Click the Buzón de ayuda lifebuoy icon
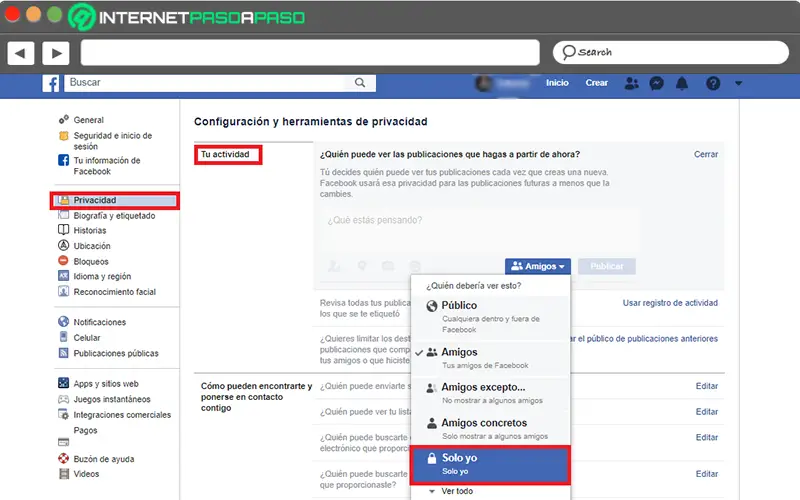Viewport: 800px width, 500px height. [63, 458]
